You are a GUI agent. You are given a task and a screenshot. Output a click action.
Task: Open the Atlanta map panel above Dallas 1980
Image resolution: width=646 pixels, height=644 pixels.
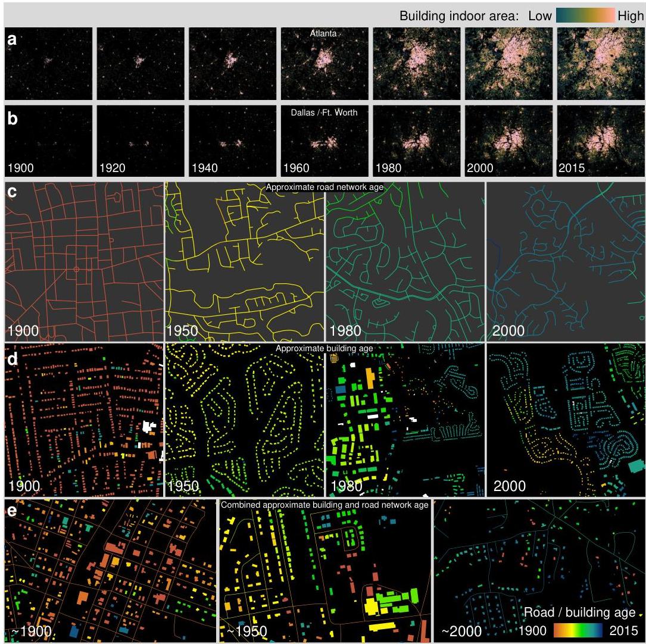click(417, 64)
